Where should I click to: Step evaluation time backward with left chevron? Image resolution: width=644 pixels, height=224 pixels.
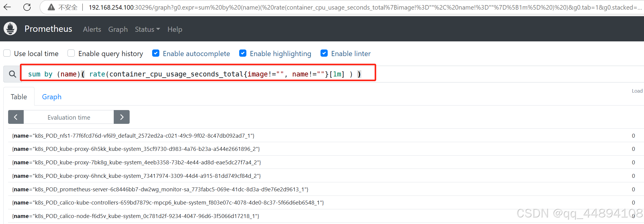tap(16, 117)
